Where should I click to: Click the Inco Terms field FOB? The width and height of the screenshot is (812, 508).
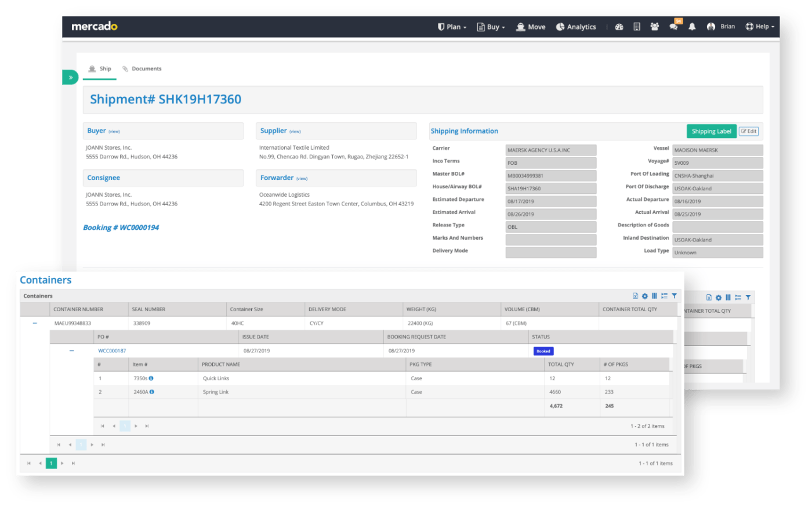551,163
